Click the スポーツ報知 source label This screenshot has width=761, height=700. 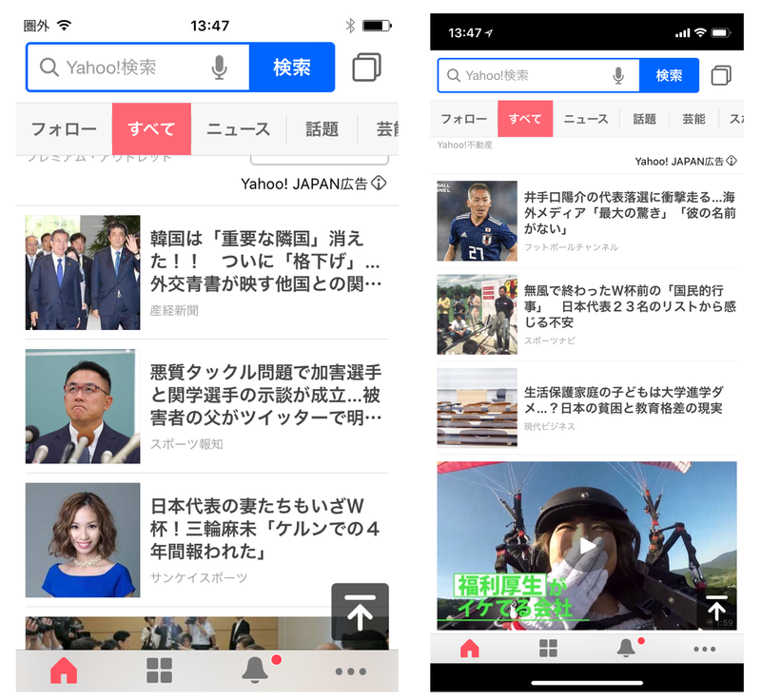[x=186, y=444]
